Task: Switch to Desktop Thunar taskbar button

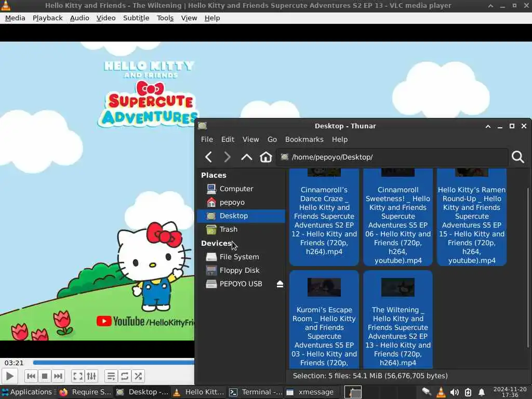Action: point(142,392)
